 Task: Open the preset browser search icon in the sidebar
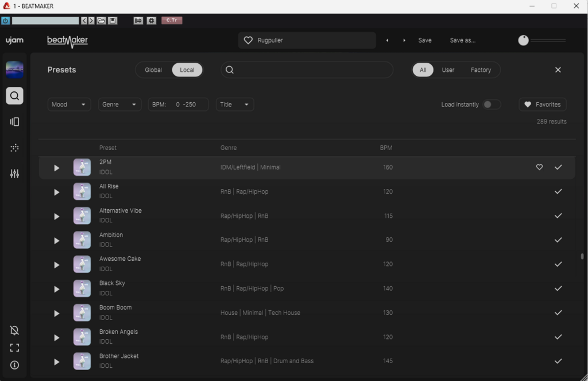click(14, 96)
